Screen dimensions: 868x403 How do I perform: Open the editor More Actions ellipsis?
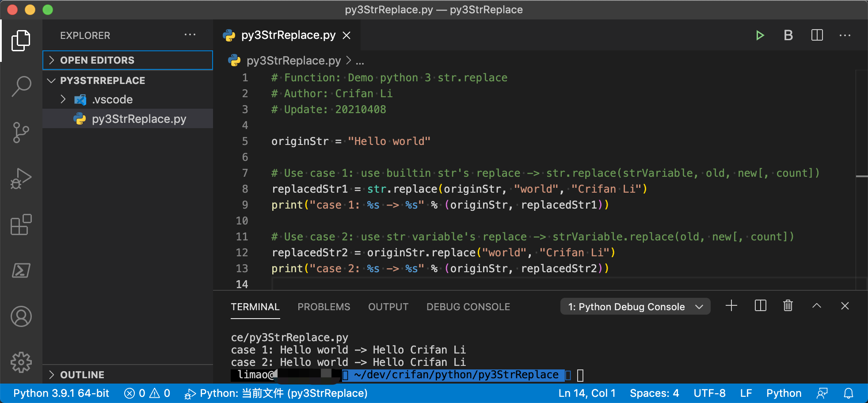(845, 35)
